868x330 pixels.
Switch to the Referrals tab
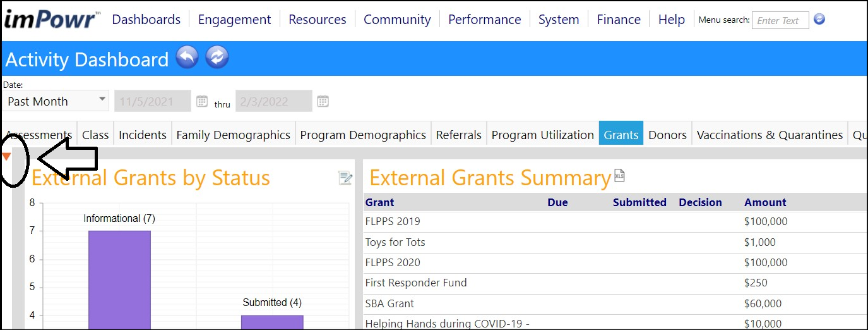(x=459, y=135)
